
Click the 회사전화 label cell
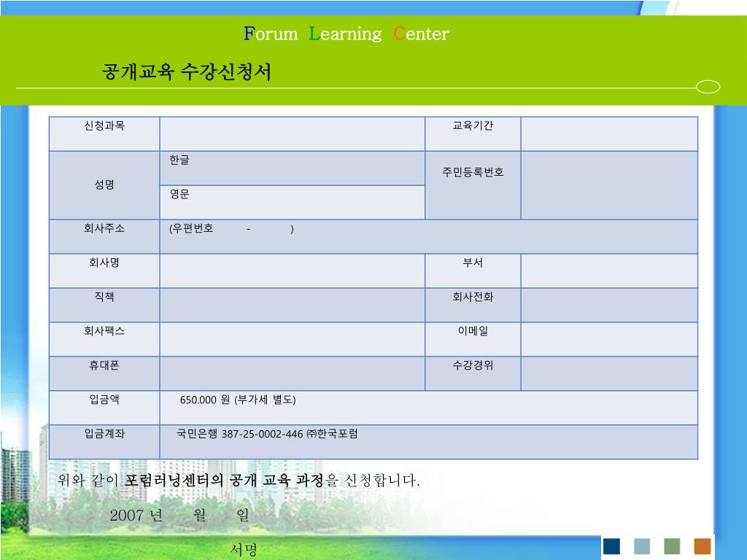(473, 306)
